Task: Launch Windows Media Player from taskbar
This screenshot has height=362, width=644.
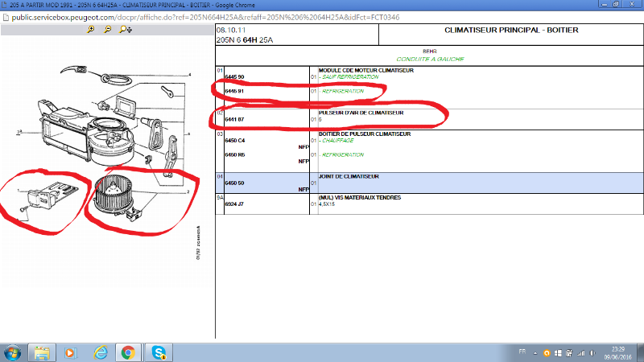Action: tap(70, 353)
